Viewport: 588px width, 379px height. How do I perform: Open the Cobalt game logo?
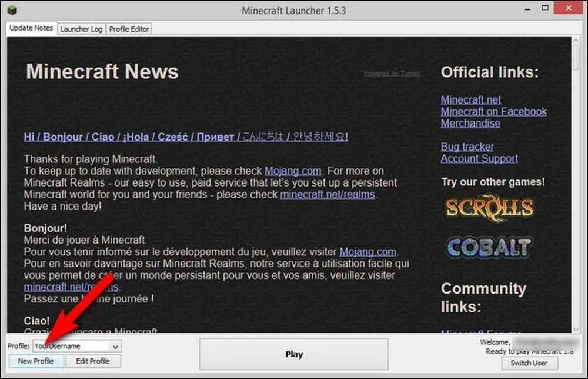click(489, 247)
